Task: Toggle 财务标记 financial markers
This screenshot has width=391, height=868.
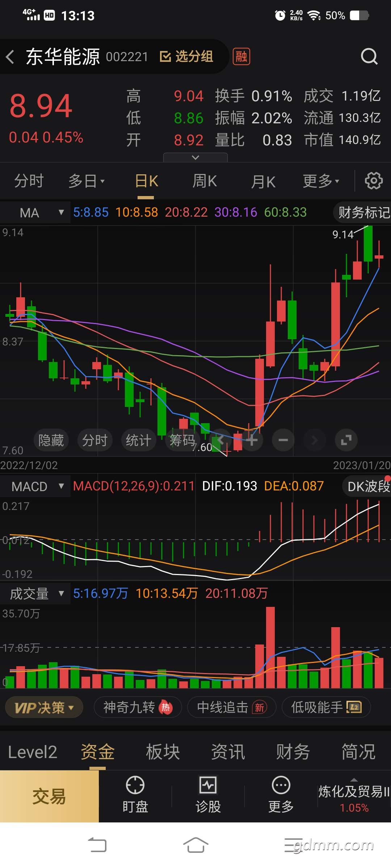Action: click(363, 213)
